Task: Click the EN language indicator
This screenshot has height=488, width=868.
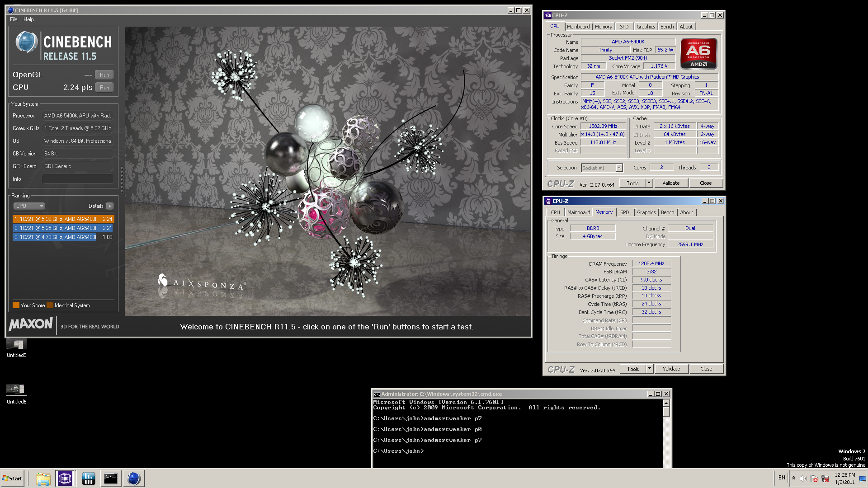Action: [782, 478]
